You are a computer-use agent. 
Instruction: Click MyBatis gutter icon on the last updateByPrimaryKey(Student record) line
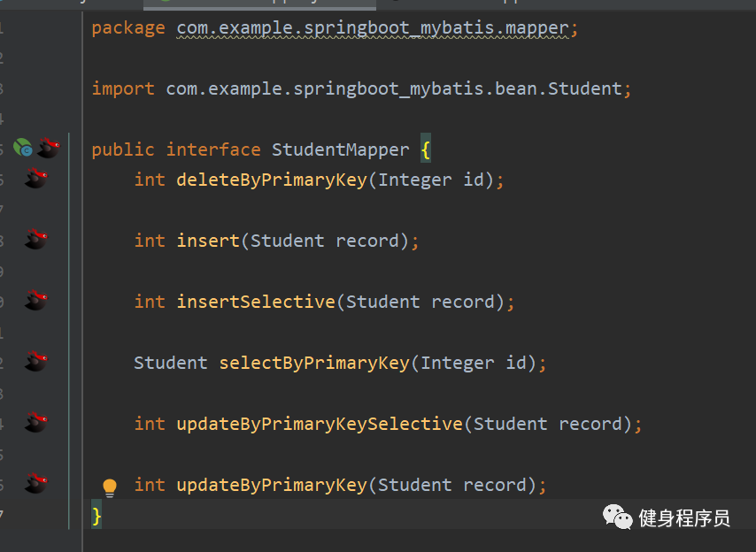tap(35, 484)
